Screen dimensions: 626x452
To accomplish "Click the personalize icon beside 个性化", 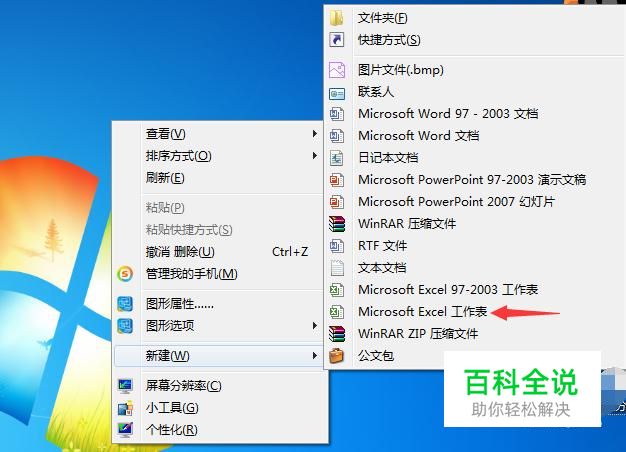I will (x=125, y=430).
